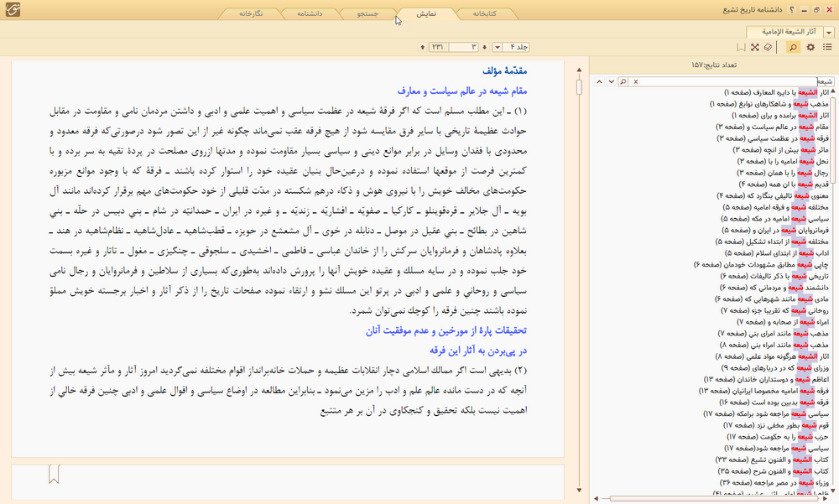Screen dimensions: 839x504
Task: Click the help question mark button
Action: (792, 9)
